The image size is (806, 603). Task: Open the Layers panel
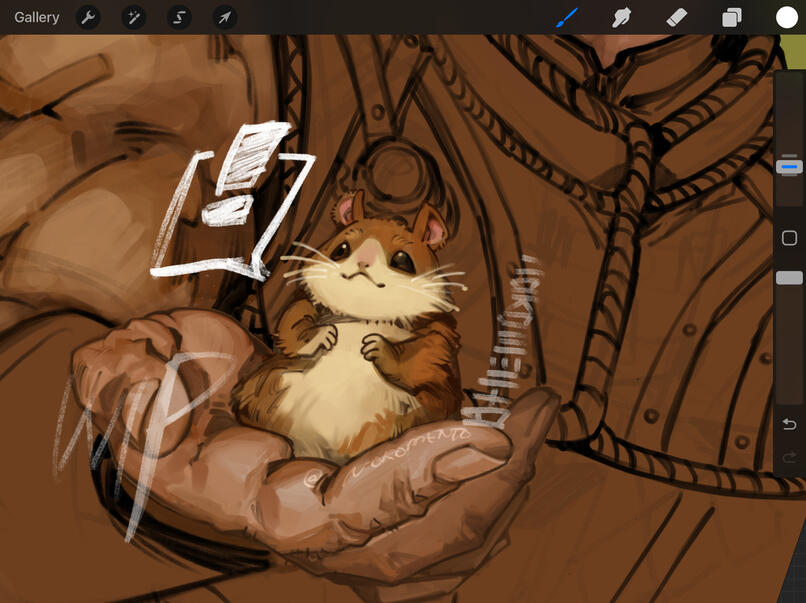[732, 17]
